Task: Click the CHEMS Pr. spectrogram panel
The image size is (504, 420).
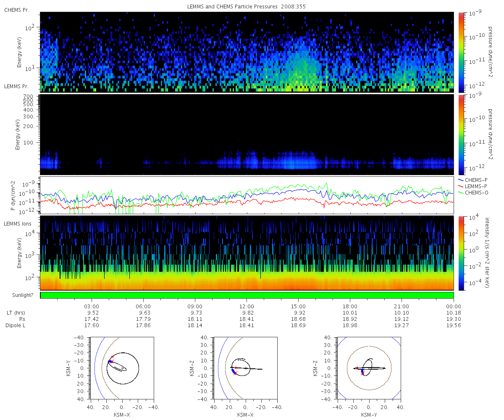Action: coord(247,52)
